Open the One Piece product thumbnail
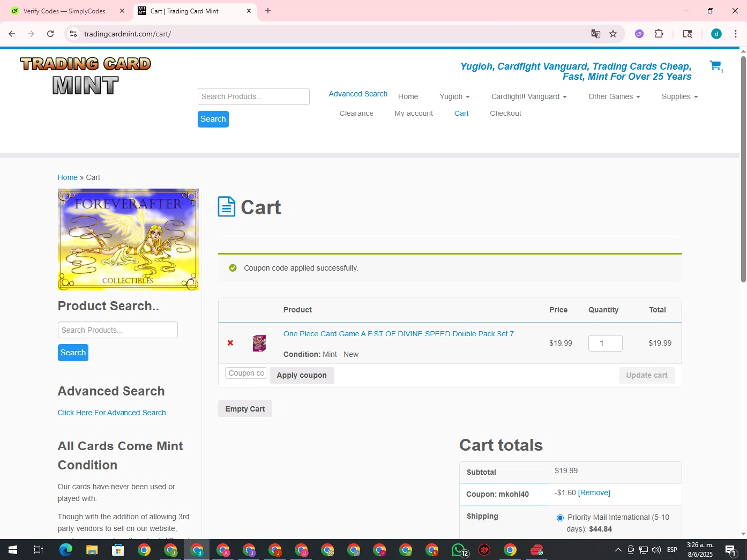The image size is (747, 560). (x=259, y=343)
